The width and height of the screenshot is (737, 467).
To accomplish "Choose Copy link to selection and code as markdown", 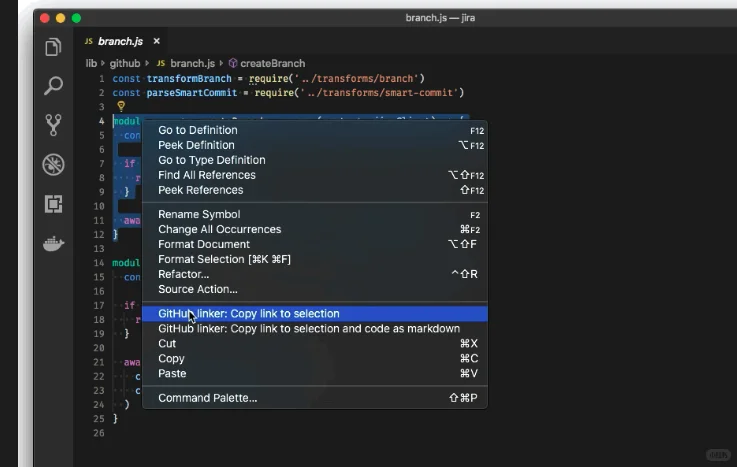I will tap(314, 329).
